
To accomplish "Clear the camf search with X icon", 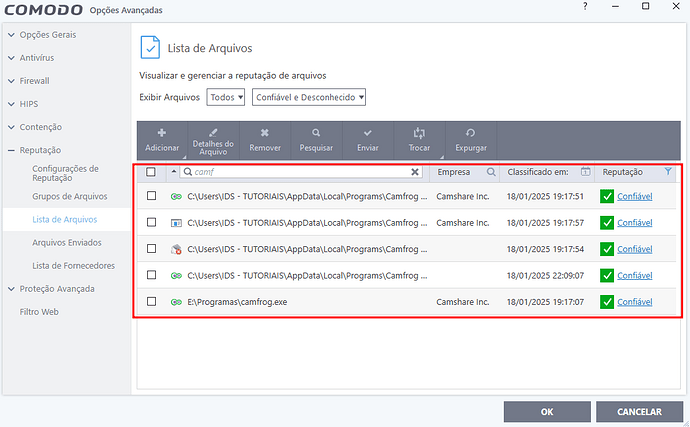I will 415,172.
